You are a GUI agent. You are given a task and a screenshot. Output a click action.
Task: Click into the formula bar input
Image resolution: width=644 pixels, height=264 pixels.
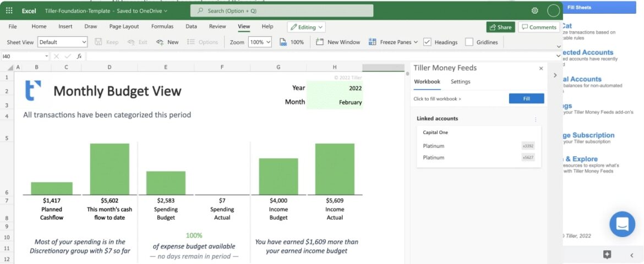click(x=320, y=56)
